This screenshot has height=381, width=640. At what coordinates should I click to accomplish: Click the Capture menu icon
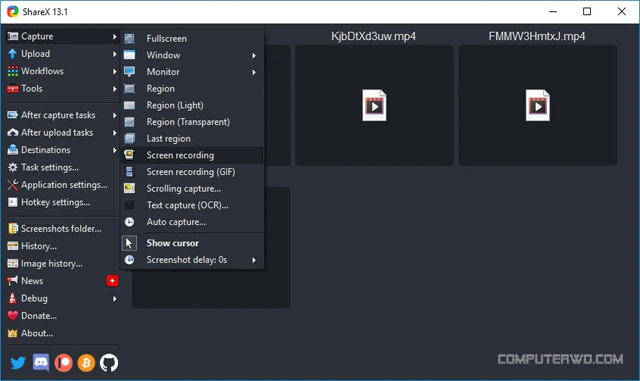pos(13,36)
